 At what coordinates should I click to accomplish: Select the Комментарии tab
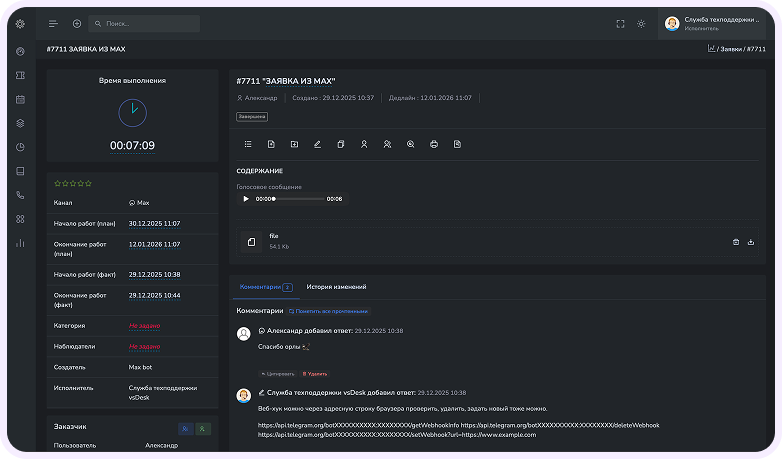coord(264,287)
